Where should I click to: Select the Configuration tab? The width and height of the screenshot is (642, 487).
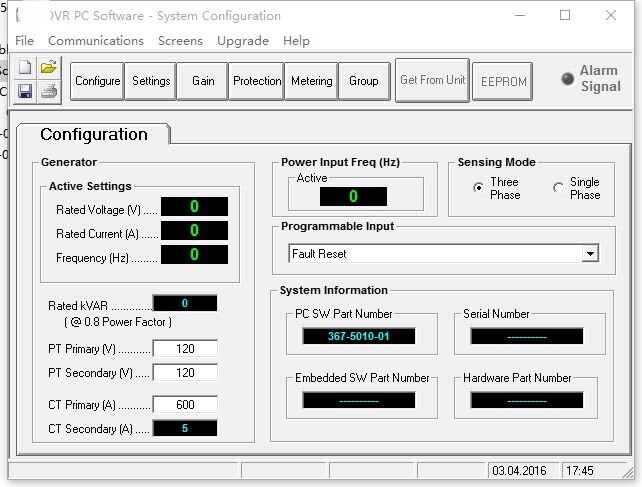(94, 134)
